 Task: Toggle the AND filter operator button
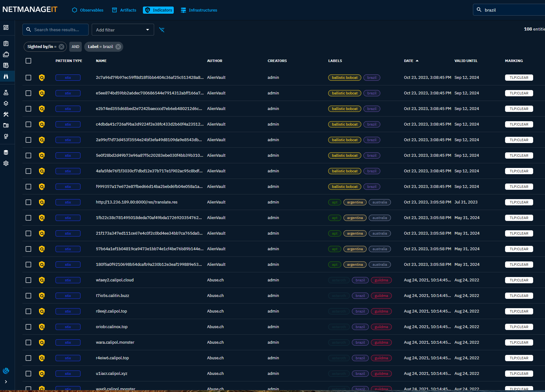(75, 47)
